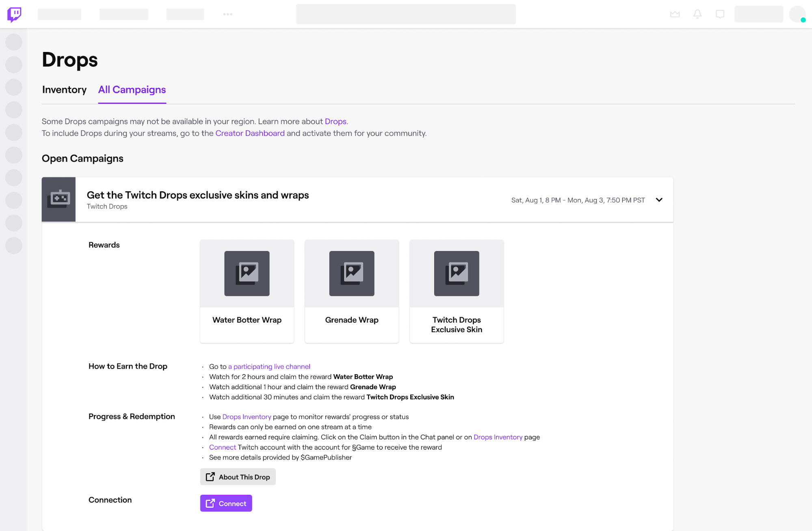
Task: Follow the Creator Dashboard link
Action: tap(250, 133)
